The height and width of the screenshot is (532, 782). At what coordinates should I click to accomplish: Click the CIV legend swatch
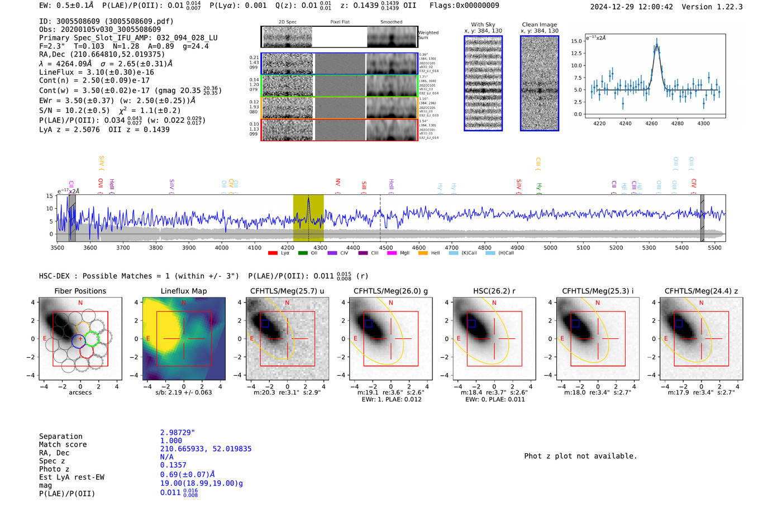[332, 253]
